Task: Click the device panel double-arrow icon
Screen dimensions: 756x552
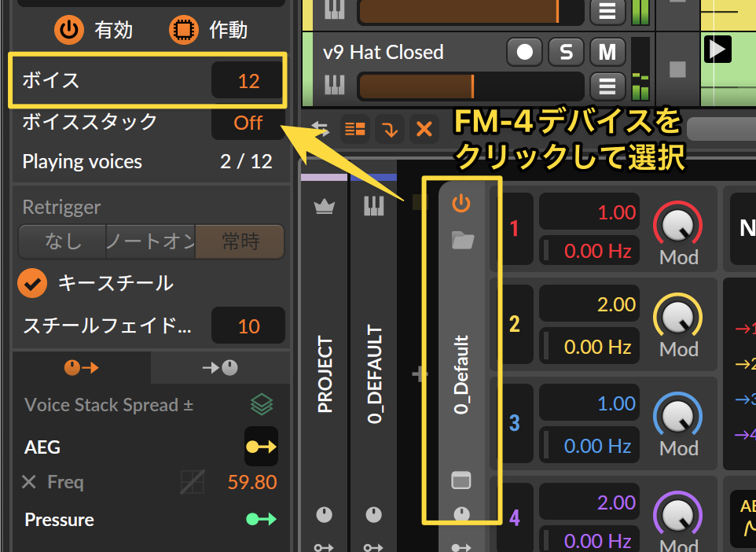Action: tap(320, 129)
